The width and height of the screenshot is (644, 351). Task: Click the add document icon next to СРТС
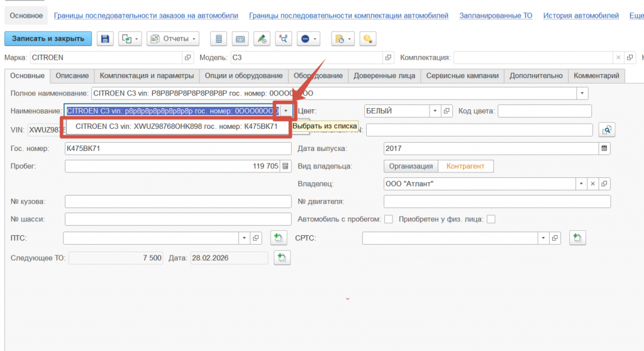click(577, 238)
